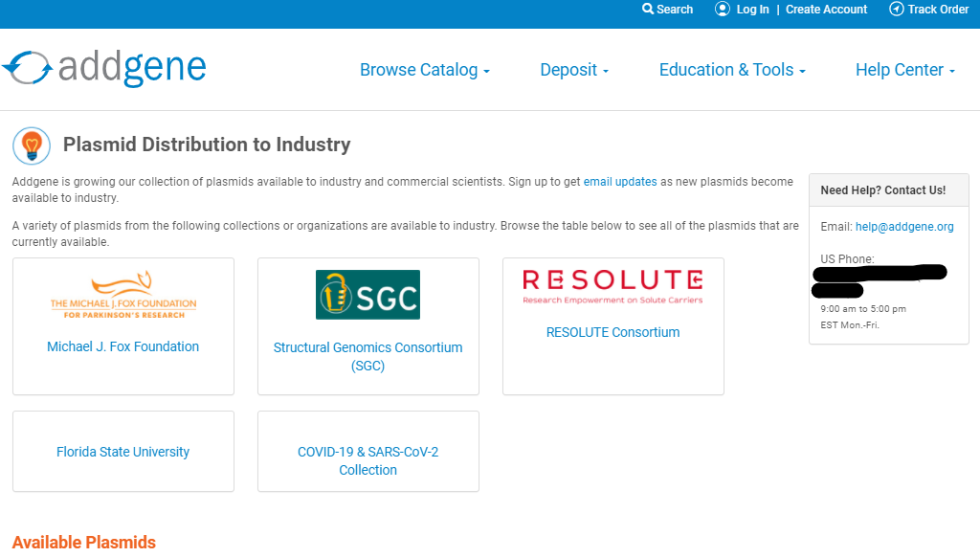This screenshot has height=557, width=980.
Task: Click the Track Order compass icon
Action: point(896,9)
